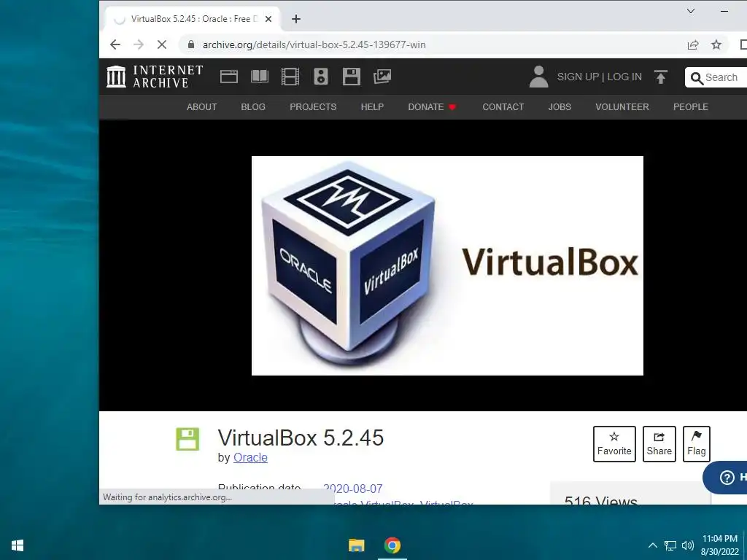Open the Internet Archive home logo
This screenshot has height=560, width=747.
pos(155,77)
